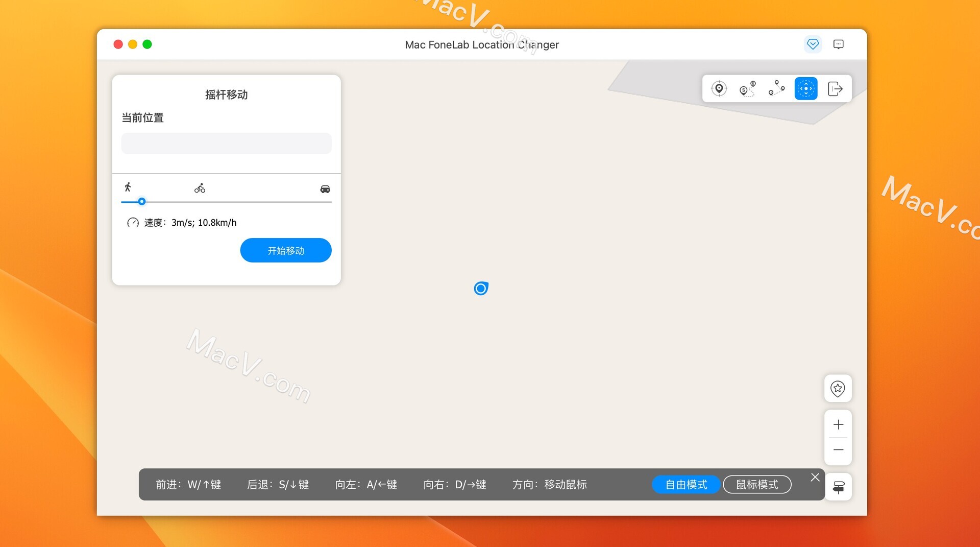Select the one-stop mode route icon
This screenshot has width=980, height=547.
tap(747, 89)
